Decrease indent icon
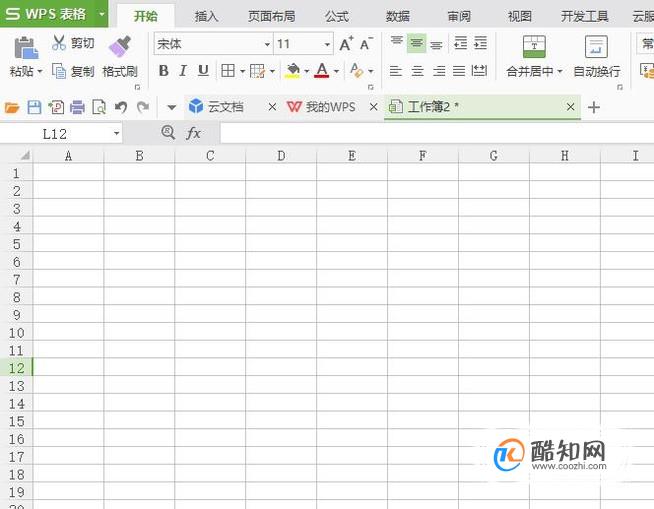The image size is (654, 509). tap(460, 43)
